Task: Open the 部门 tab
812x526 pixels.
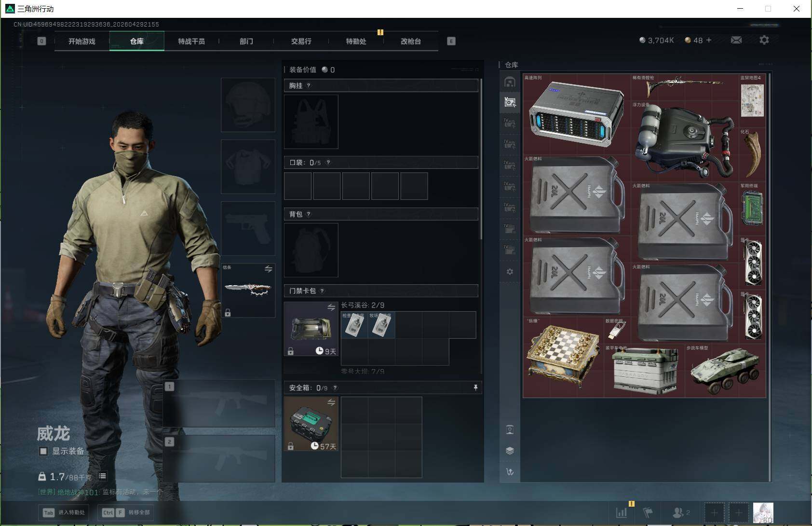Action: pos(246,42)
